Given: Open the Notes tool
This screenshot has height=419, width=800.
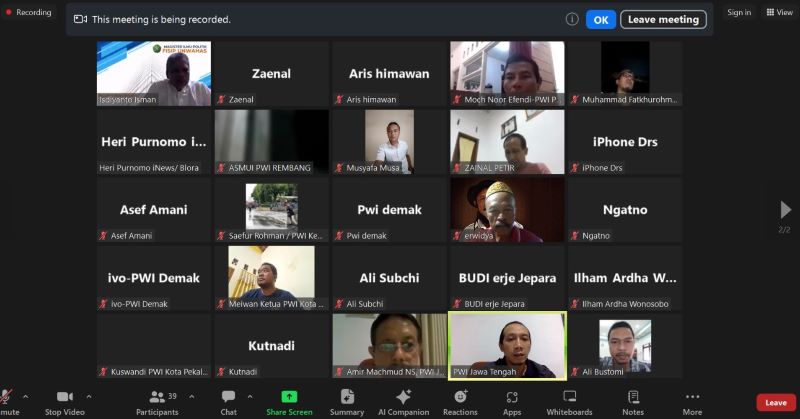Looking at the screenshot, I should (x=632, y=401).
